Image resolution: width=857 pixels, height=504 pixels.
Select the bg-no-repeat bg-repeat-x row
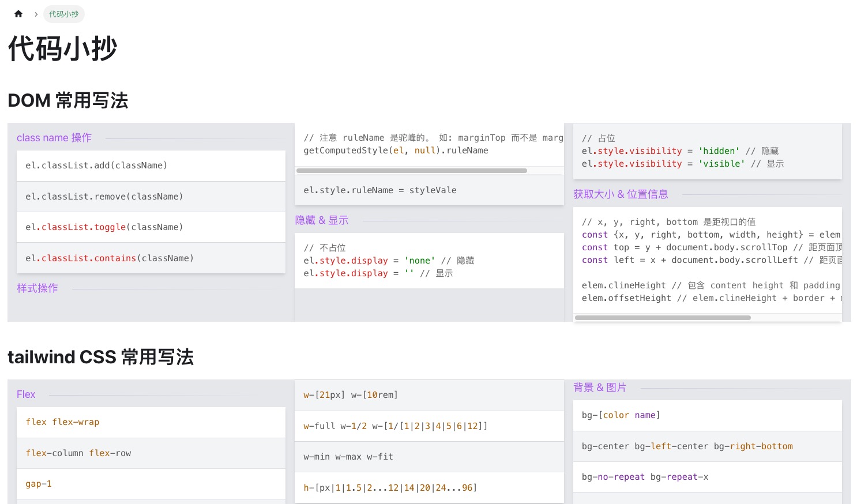(x=708, y=477)
